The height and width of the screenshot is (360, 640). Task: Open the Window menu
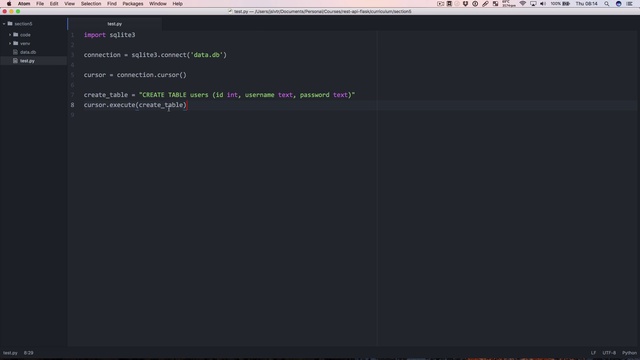click(x=158, y=4)
